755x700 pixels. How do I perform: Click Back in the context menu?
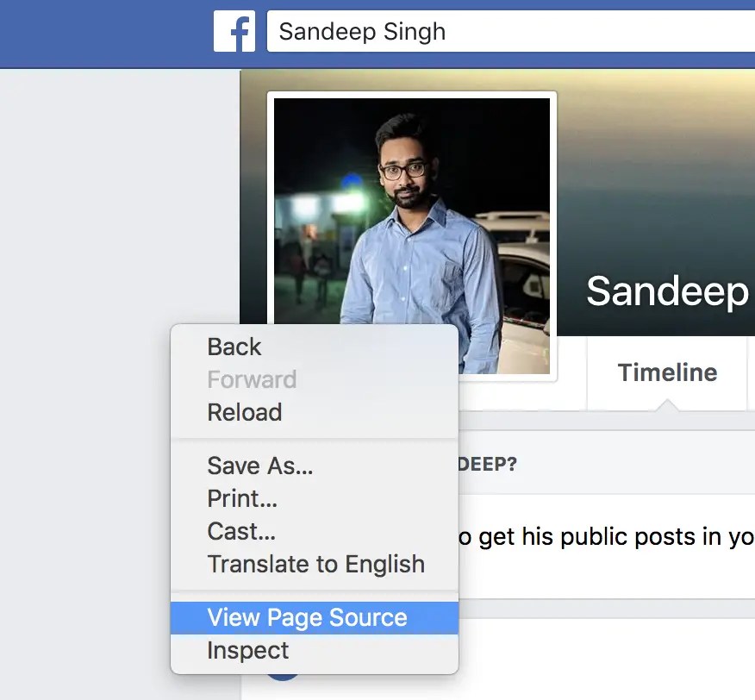coord(234,347)
